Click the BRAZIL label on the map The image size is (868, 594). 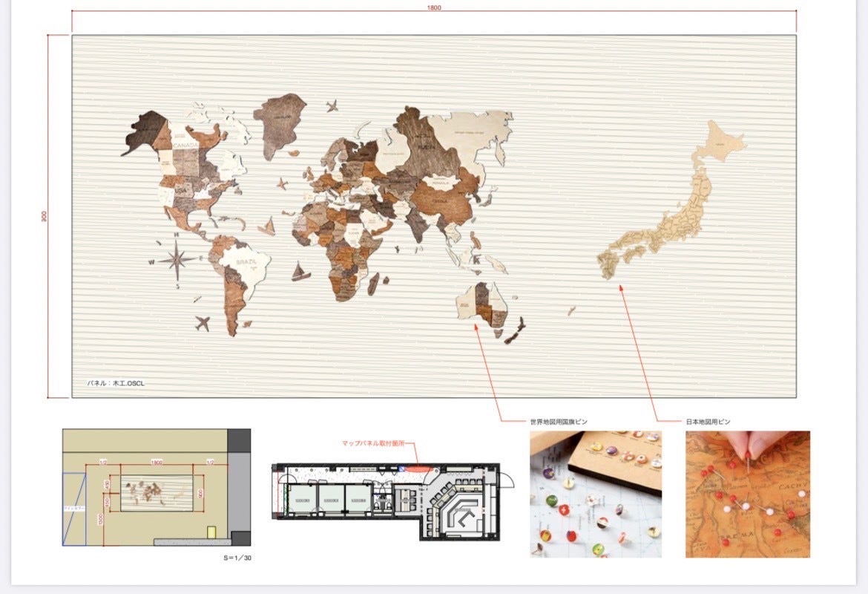click(x=246, y=262)
